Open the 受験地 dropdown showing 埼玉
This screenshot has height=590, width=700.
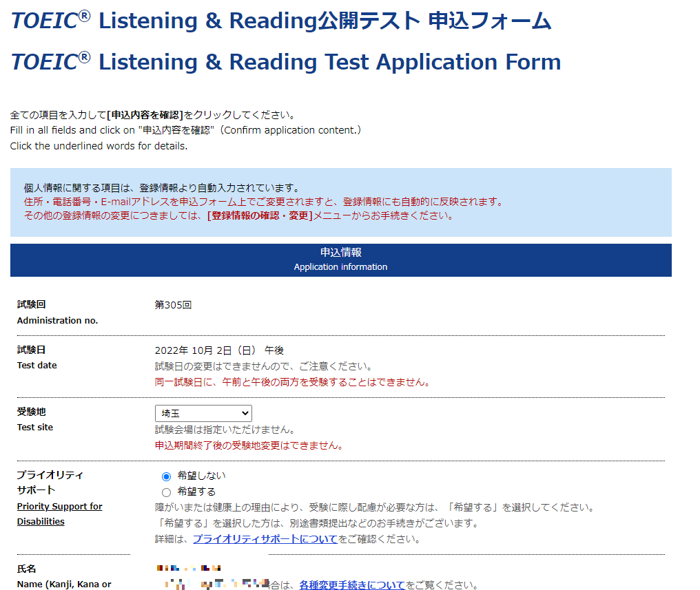point(203,413)
